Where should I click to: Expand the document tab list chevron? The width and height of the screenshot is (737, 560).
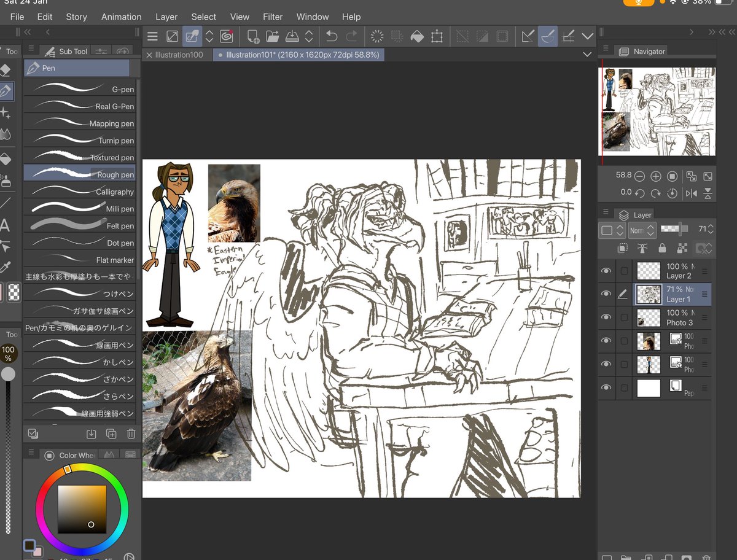587,55
